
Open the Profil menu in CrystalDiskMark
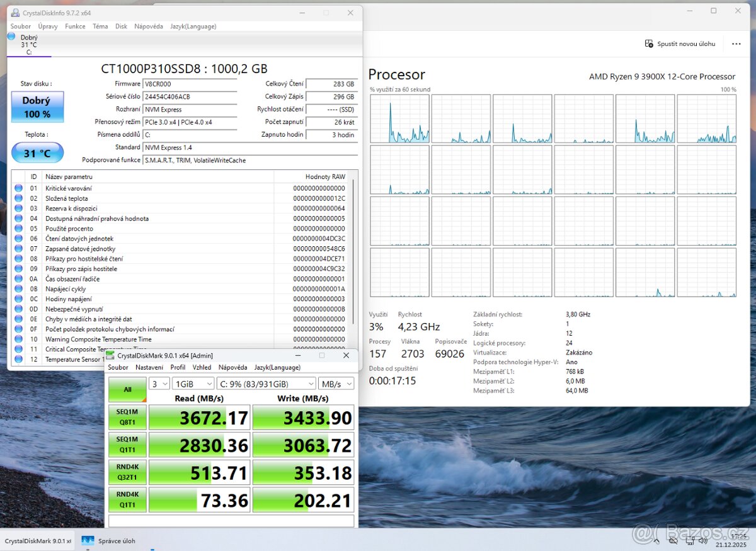[x=178, y=367]
